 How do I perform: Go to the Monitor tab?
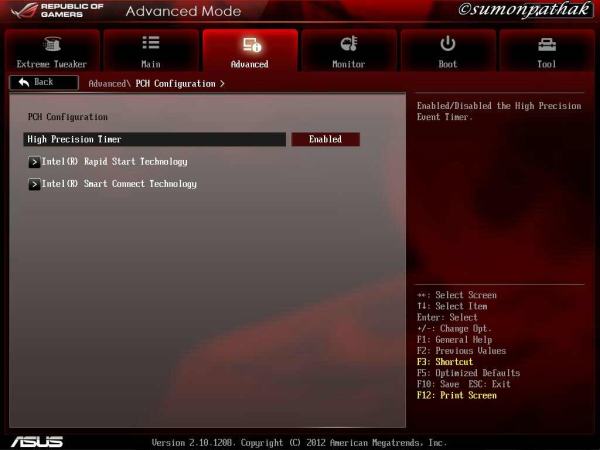pos(349,50)
